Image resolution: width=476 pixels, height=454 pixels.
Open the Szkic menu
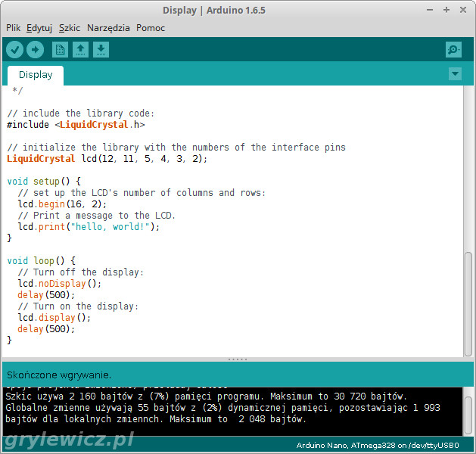(70, 28)
